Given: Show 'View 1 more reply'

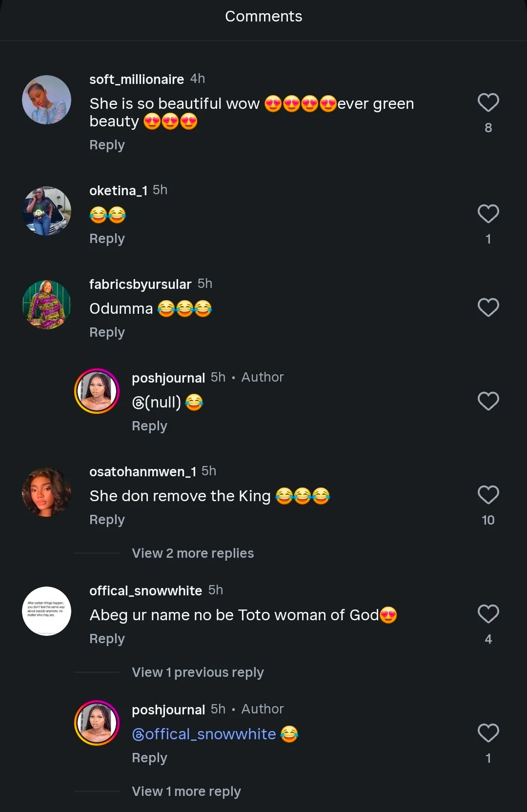Looking at the screenshot, I should 186,792.
